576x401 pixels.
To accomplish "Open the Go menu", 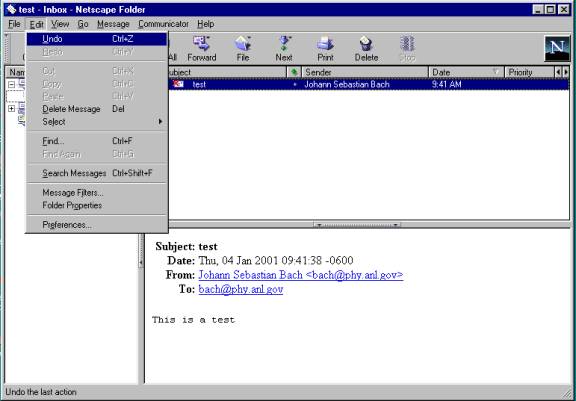I will click(83, 24).
